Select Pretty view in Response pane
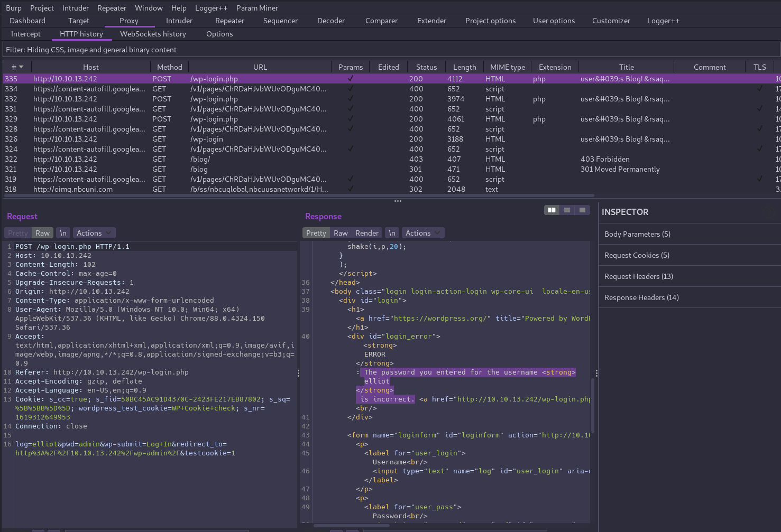781x532 pixels. 316,233
